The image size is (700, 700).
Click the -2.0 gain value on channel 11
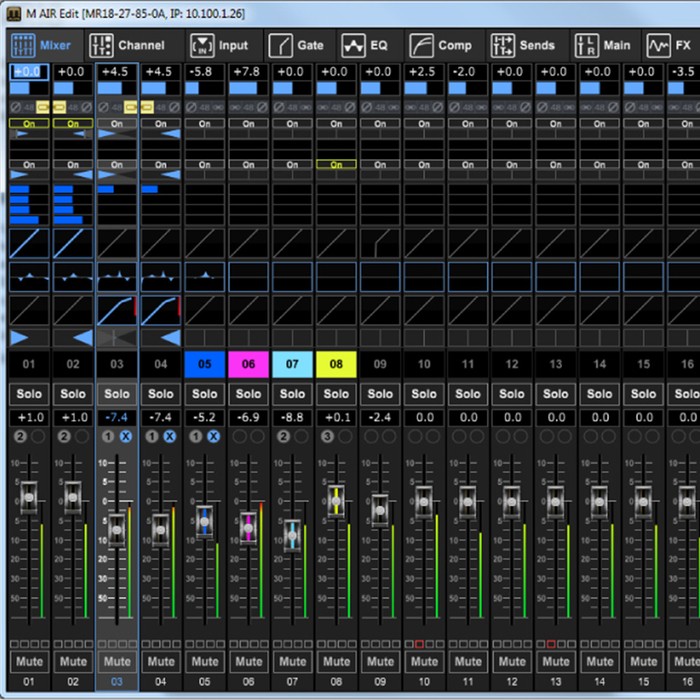tap(468, 72)
